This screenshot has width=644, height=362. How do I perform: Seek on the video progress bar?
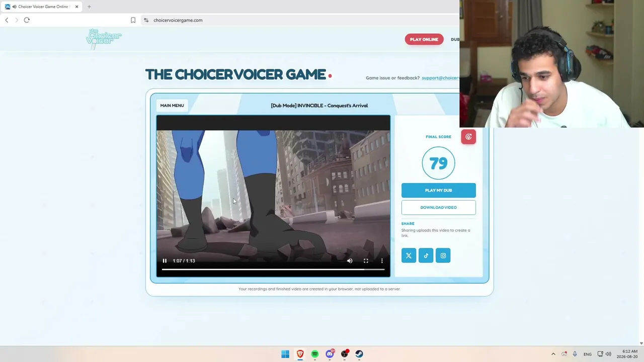[x=273, y=269]
